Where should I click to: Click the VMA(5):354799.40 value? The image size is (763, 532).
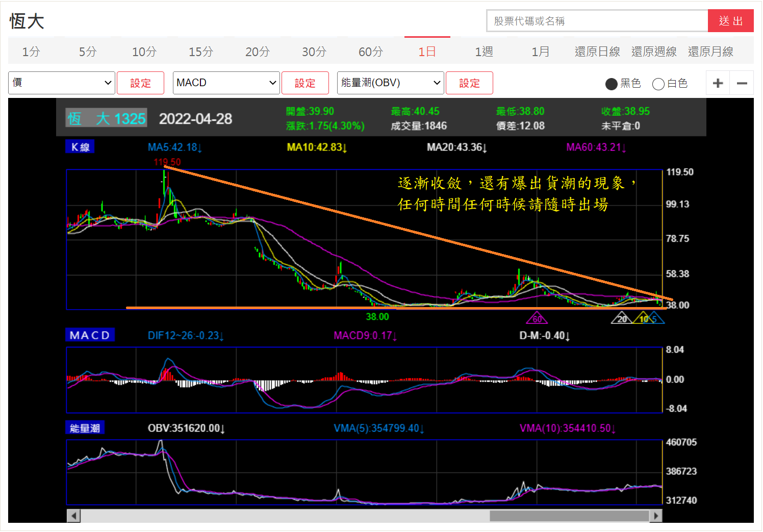tap(379, 428)
